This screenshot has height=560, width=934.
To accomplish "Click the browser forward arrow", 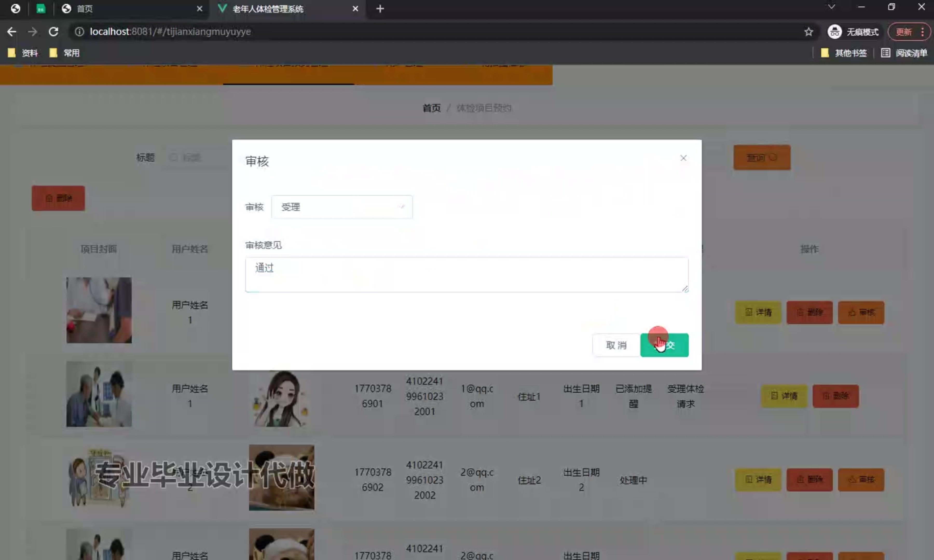I will pos(32,32).
